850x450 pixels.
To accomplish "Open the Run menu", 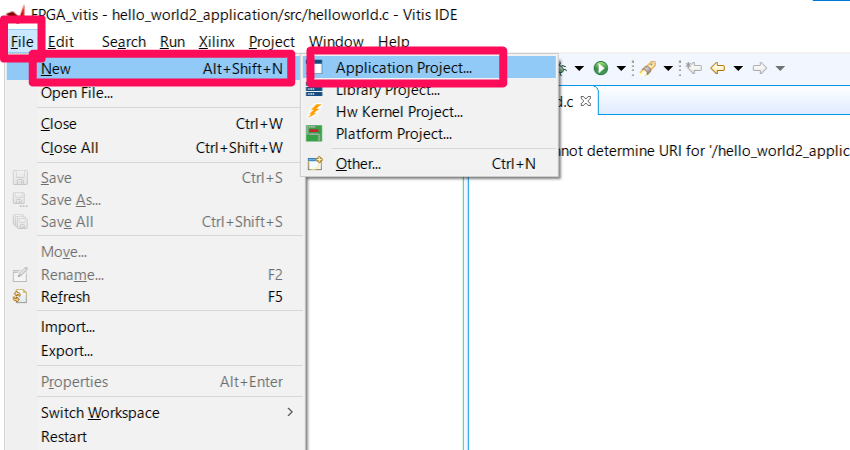I will point(172,42).
